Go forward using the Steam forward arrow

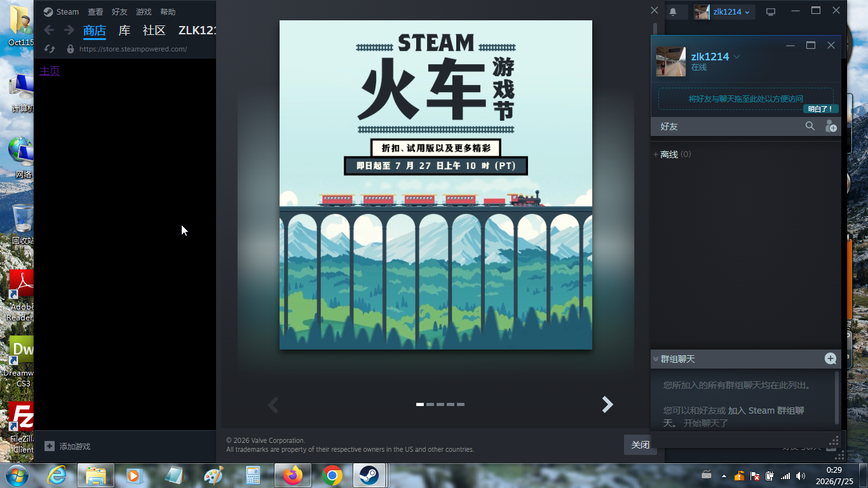point(69,30)
